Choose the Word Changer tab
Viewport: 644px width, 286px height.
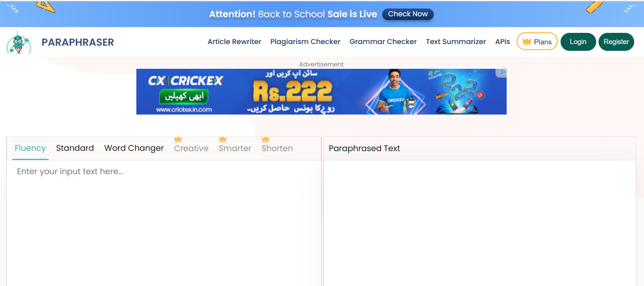(134, 148)
